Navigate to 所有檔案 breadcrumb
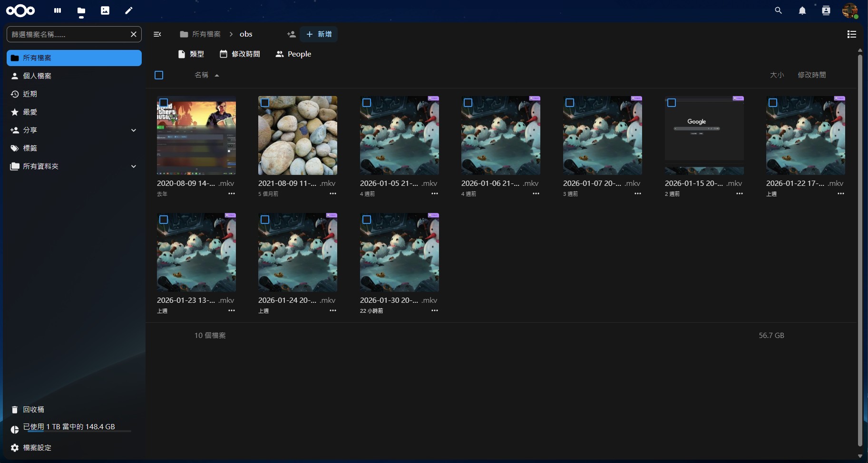This screenshot has height=463, width=868. 200,34
